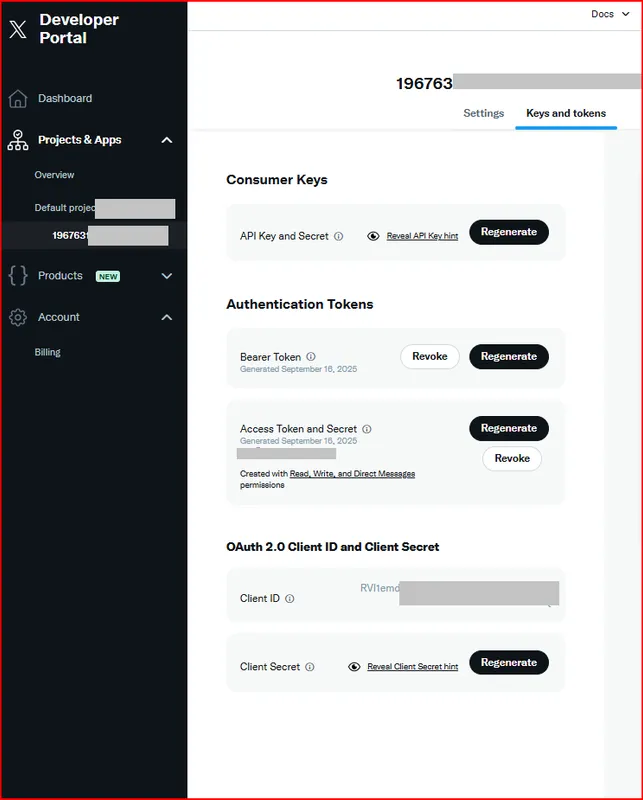Expand the Products section chevron

[x=167, y=276]
